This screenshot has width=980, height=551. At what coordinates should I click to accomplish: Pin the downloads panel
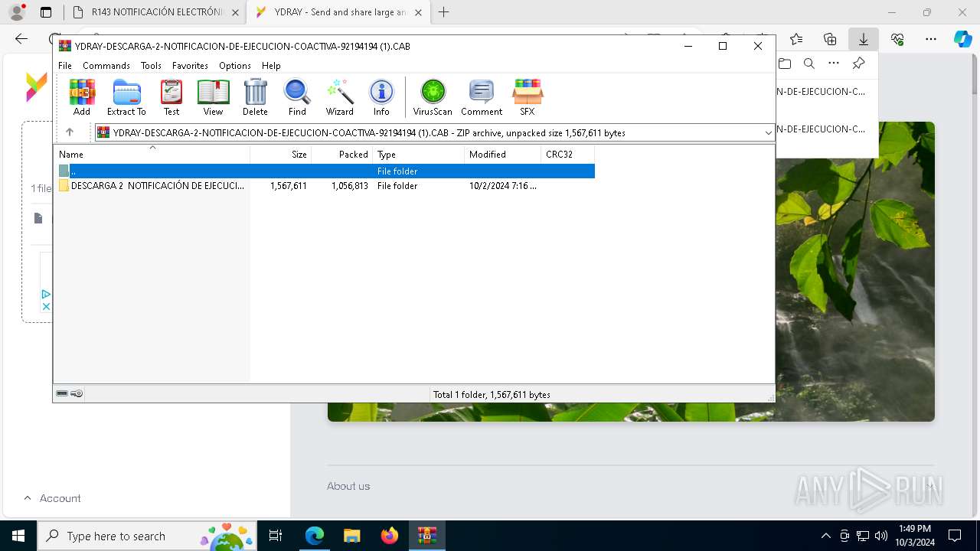pyautogui.click(x=859, y=64)
